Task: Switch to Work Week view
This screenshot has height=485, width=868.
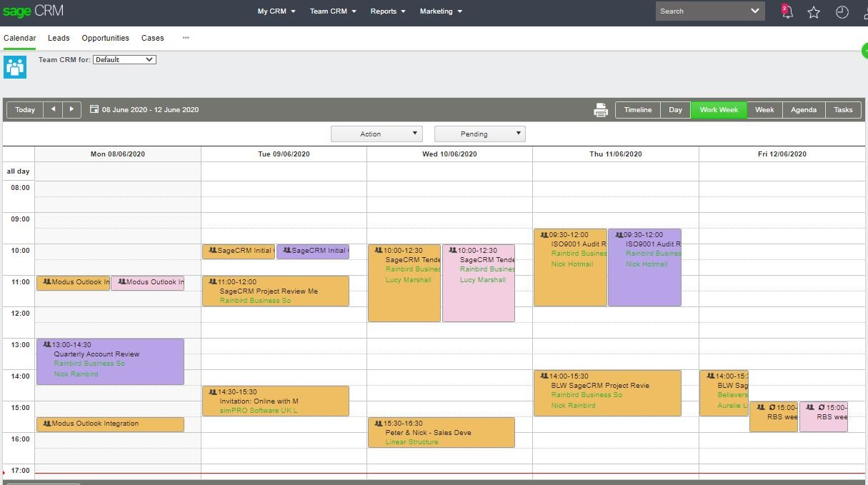Action: (719, 110)
